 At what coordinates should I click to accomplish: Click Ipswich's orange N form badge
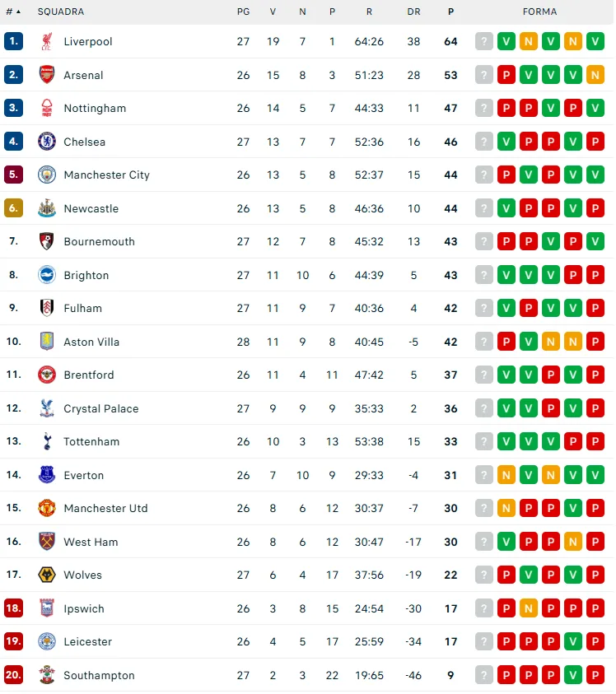tap(529, 608)
